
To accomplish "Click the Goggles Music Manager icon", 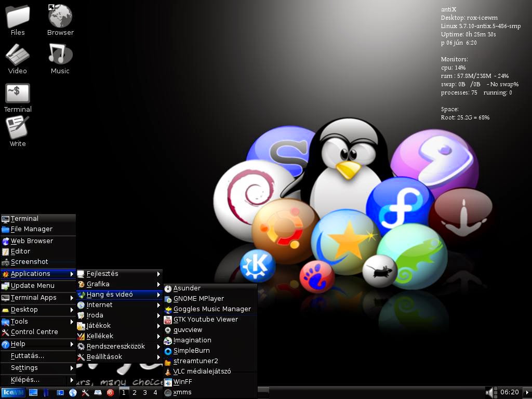I will [x=168, y=310].
